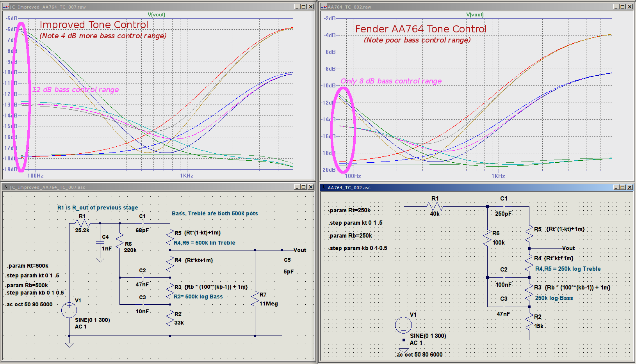Viewport: 636px width, 364px height.
Task: Maximize the JC_Improved_AA764_TC_007.raw plot window
Action: click(x=304, y=7)
